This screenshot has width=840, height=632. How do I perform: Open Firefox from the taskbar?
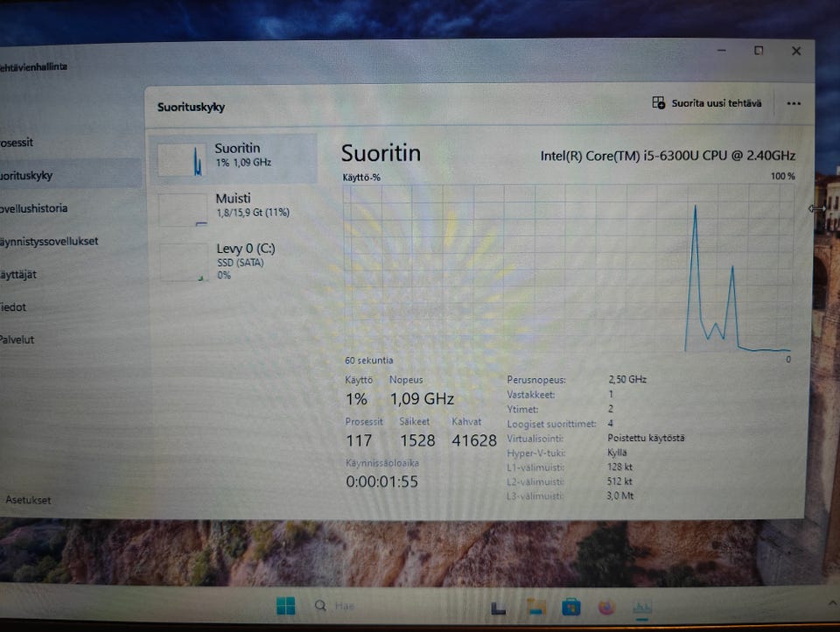[606, 607]
